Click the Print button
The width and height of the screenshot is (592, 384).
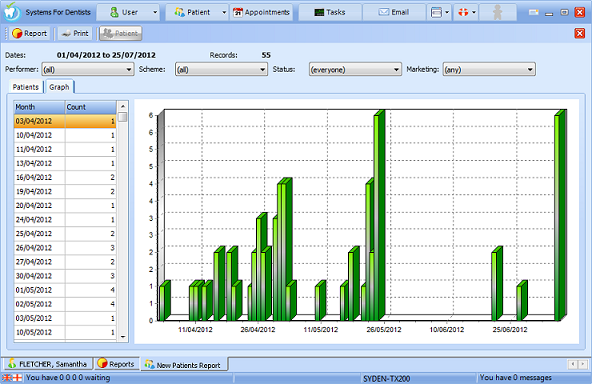click(x=76, y=34)
